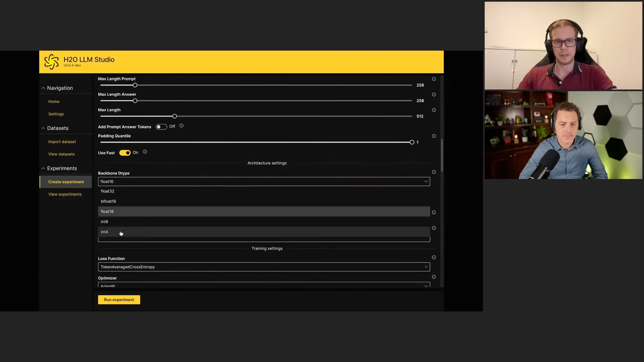Open info icon for Max Length Prompt

coord(434,79)
